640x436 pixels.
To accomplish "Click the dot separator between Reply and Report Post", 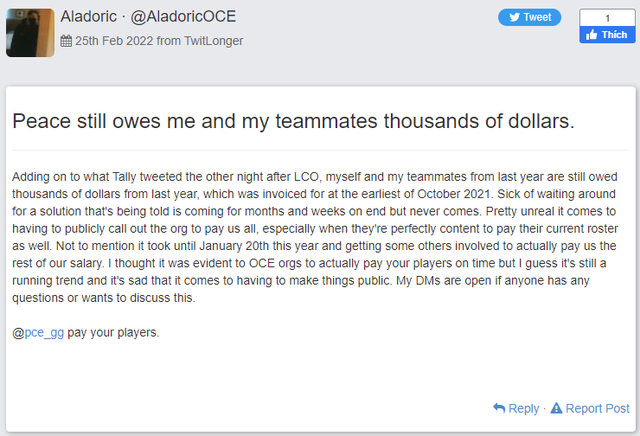I will point(545,408).
